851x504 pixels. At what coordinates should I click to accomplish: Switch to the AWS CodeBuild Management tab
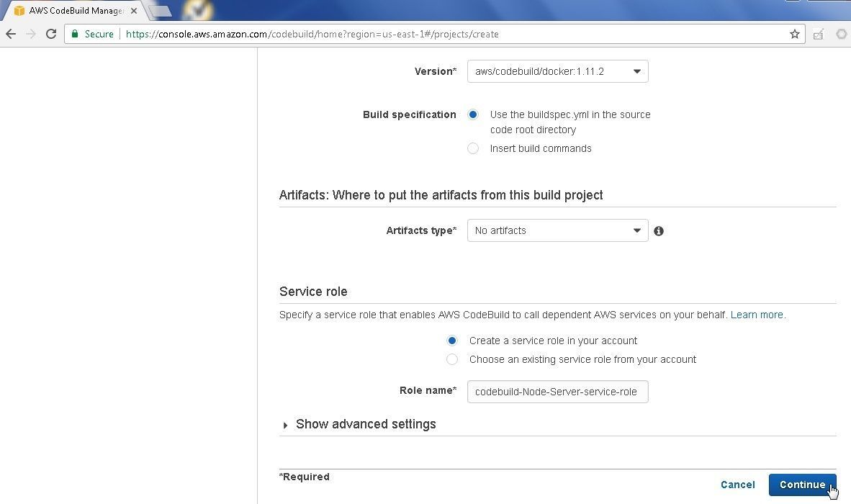click(76, 11)
